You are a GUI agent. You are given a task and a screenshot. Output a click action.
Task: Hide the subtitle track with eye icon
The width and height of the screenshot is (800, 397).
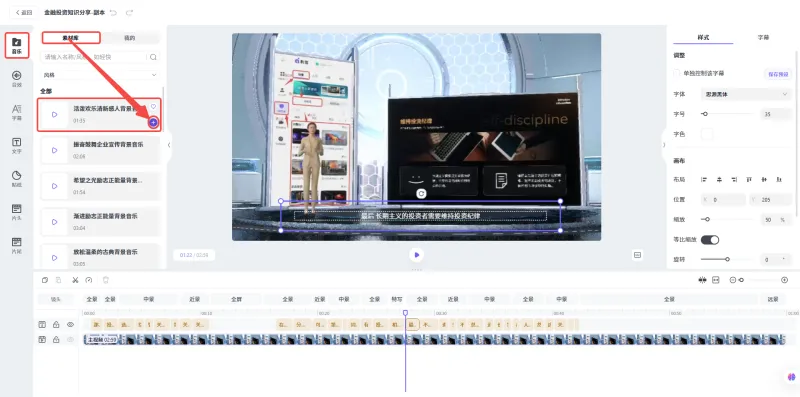(70, 325)
